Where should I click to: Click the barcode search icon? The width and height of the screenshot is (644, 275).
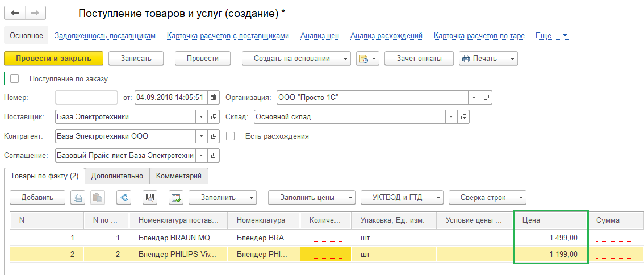150,198
